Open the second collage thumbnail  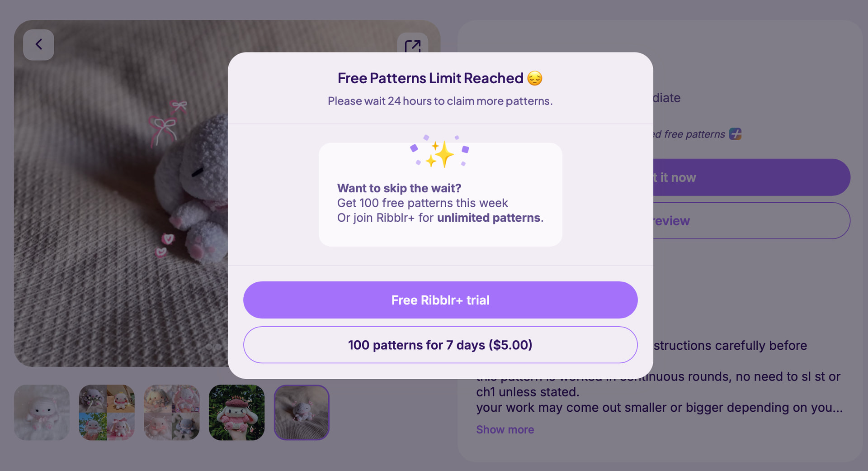click(x=107, y=412)
